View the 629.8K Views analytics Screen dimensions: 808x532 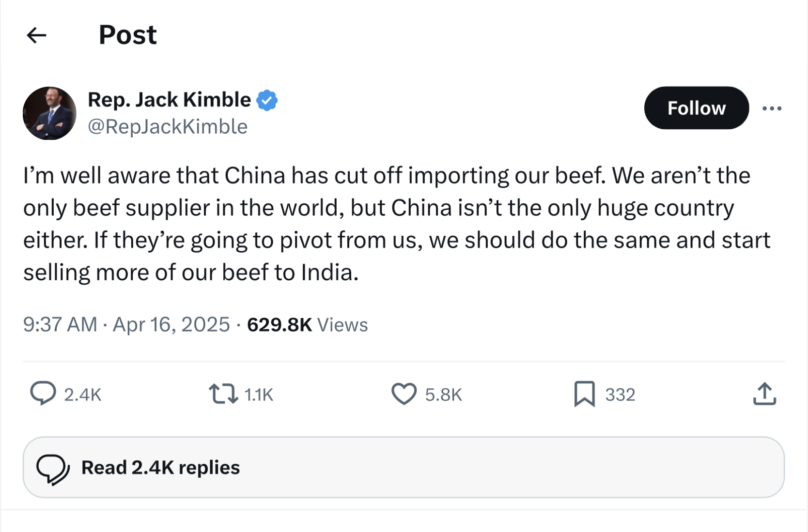[307, 325]
